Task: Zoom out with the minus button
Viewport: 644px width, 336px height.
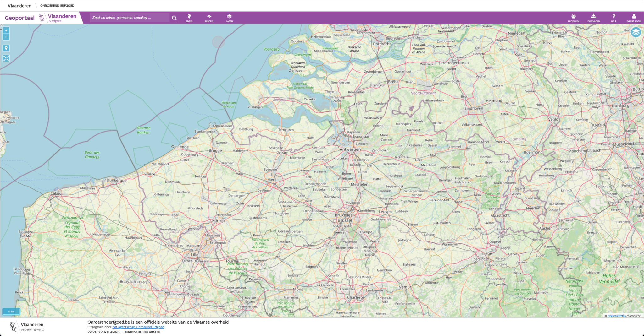Action: pyautogui.click(x=6, y=37)
